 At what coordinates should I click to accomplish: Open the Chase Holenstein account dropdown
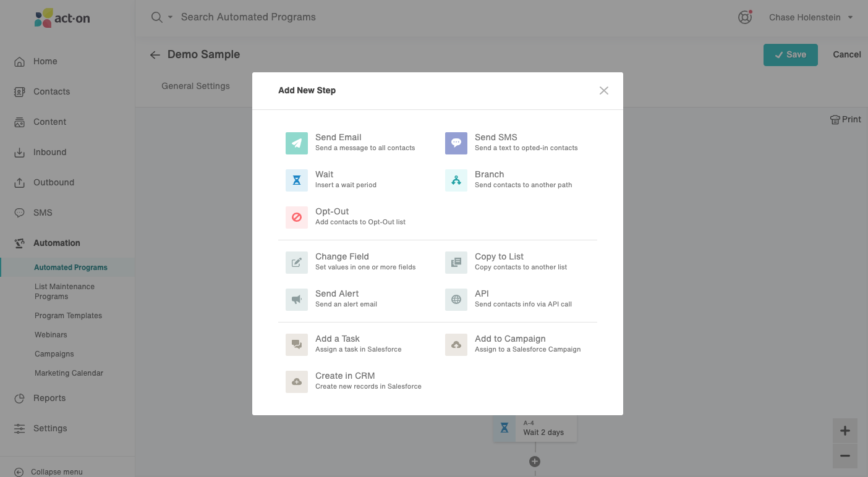click(811, 17)
